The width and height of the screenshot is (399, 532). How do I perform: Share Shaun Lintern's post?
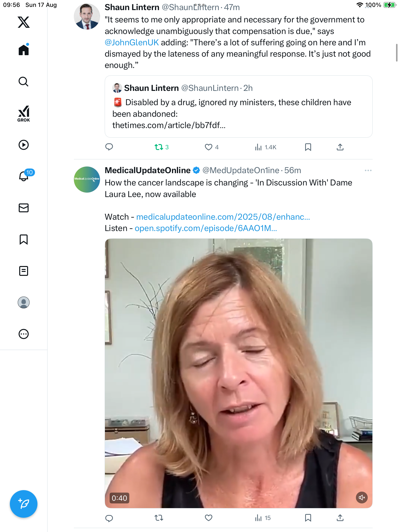click(x=340, y=147)
